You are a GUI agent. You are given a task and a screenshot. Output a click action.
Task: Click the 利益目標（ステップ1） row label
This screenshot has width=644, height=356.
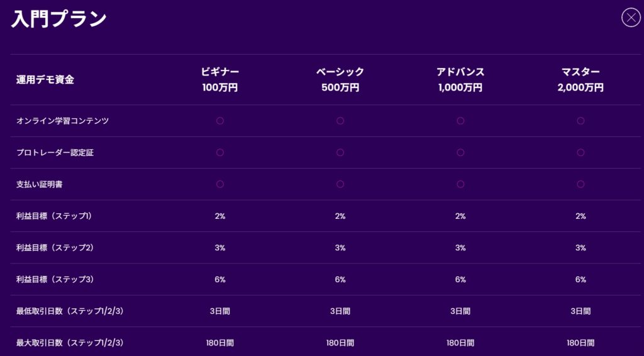tap(55, 216)
